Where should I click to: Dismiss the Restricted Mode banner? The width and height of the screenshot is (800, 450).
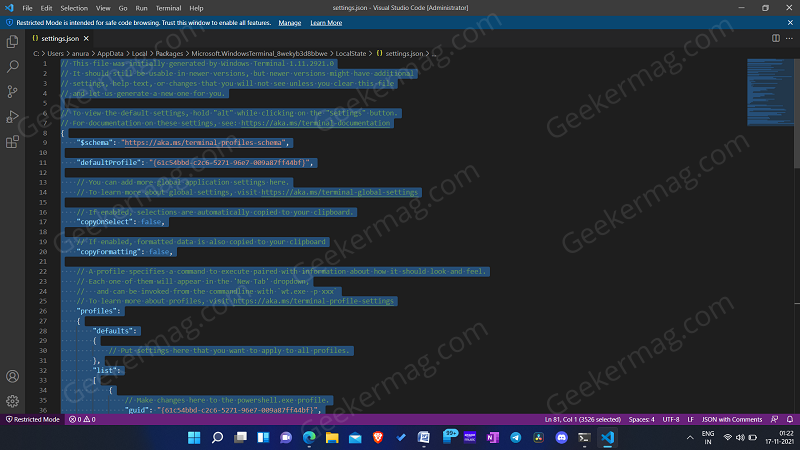790,22
